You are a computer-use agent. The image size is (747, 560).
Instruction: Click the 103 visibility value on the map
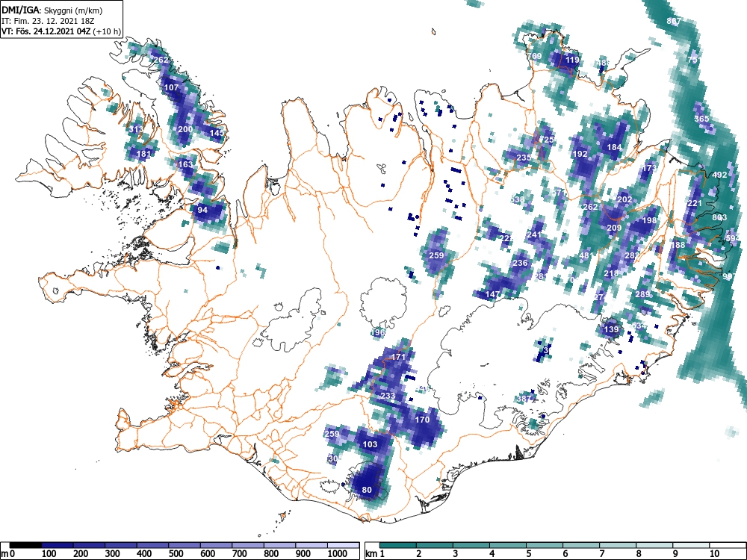pos(371,444)
